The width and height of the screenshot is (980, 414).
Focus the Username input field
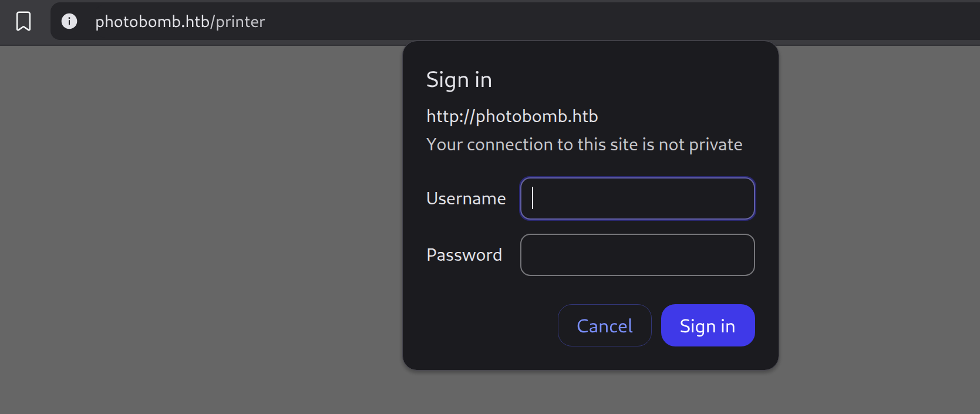click(x=637, y=198)
